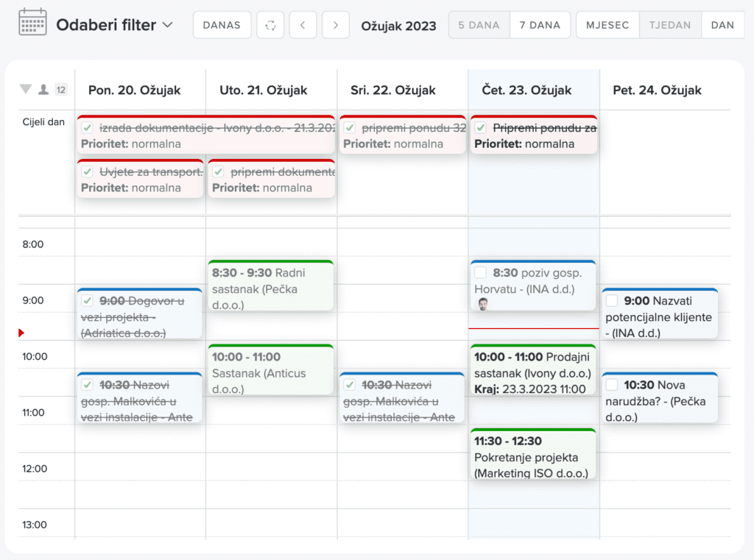Click the user count person icon
The width and height of the screenshot is (754, 560).
tap(43, 90)
